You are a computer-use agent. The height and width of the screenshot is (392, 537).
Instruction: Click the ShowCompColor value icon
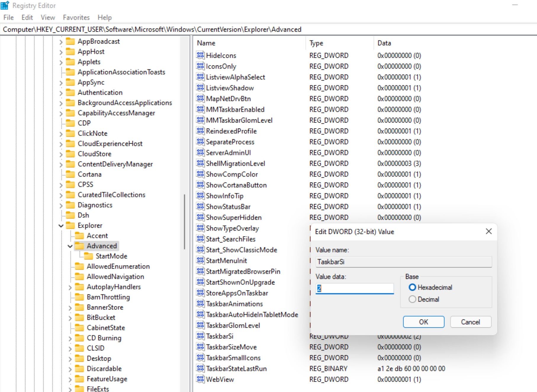200,174
